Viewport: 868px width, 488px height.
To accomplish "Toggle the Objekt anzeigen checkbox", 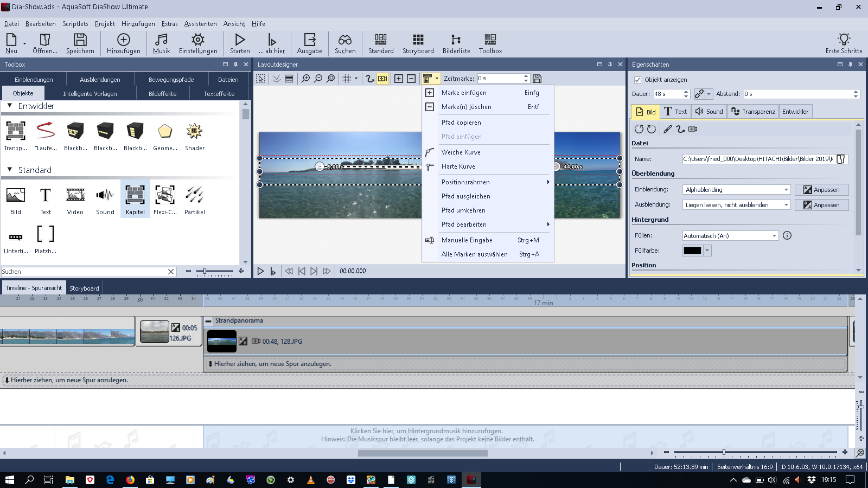I will click(638, 80).
